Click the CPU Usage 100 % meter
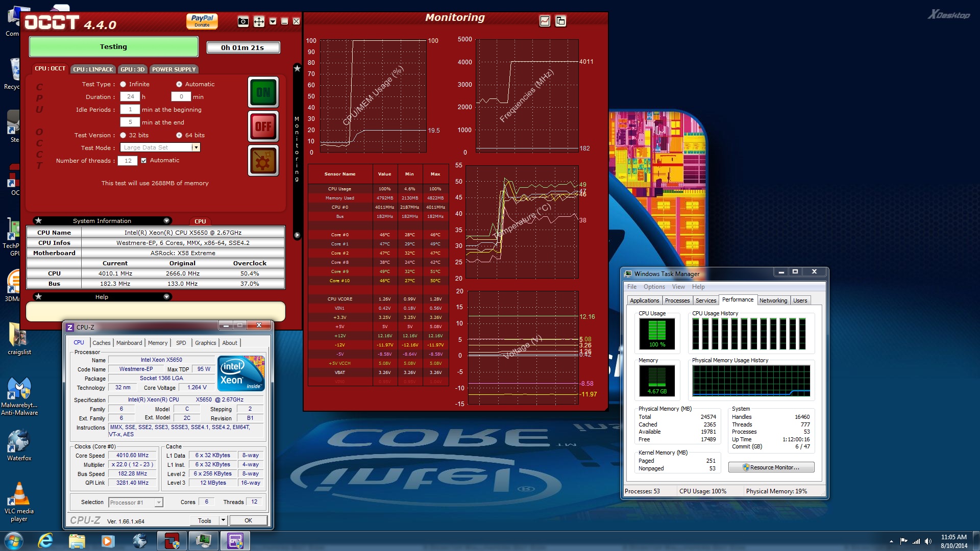The height and width of the screenshot is (551, 980). tap(657, 334)
